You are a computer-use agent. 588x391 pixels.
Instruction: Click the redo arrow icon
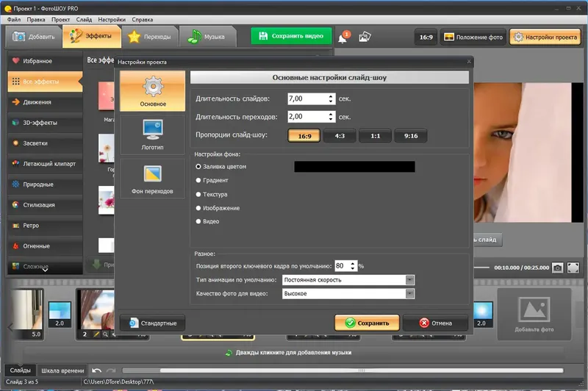(x=111, y=370)
